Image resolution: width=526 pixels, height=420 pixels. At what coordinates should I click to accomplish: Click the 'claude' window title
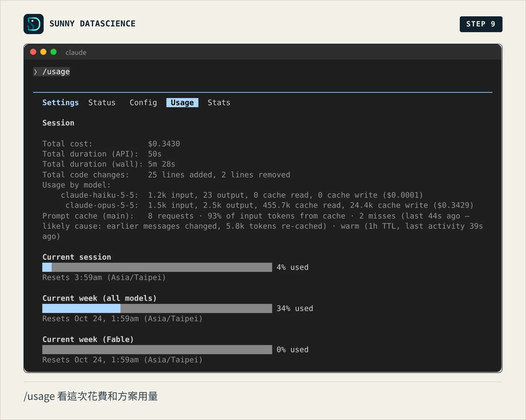tap(76, 52)
